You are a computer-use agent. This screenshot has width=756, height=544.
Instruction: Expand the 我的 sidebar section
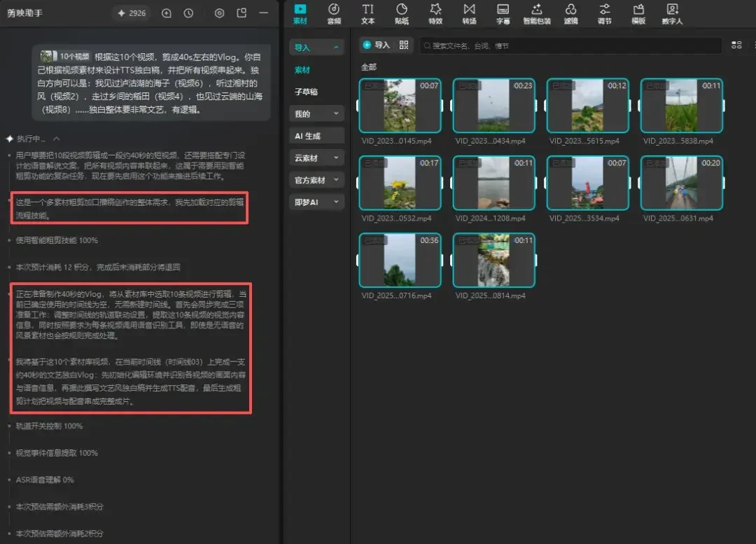(316, 114)
